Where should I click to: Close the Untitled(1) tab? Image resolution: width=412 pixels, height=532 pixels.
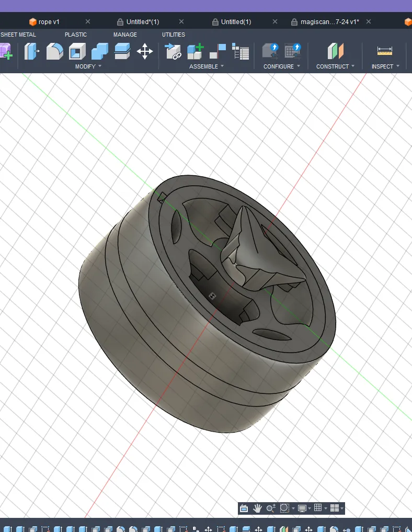click(275, 21)
